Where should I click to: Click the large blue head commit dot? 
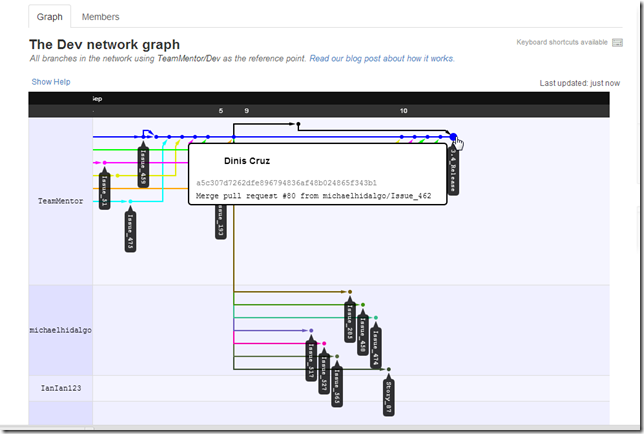click(452, 137)
